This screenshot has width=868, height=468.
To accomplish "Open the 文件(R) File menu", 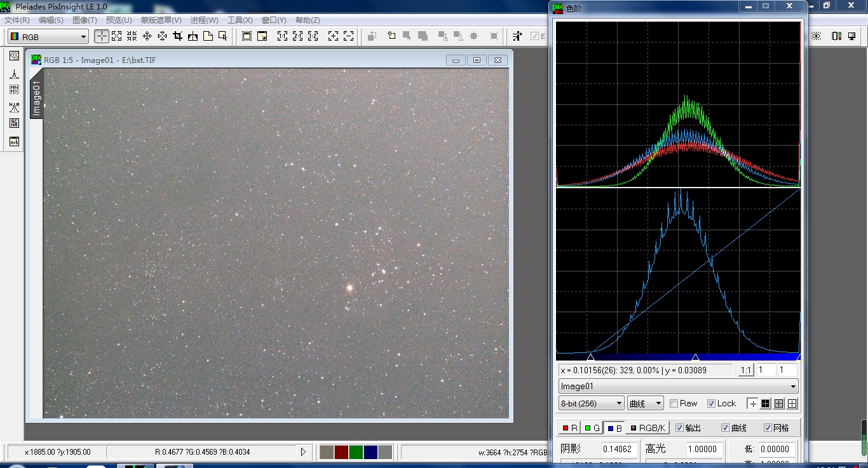I will [x=17, y=20].
